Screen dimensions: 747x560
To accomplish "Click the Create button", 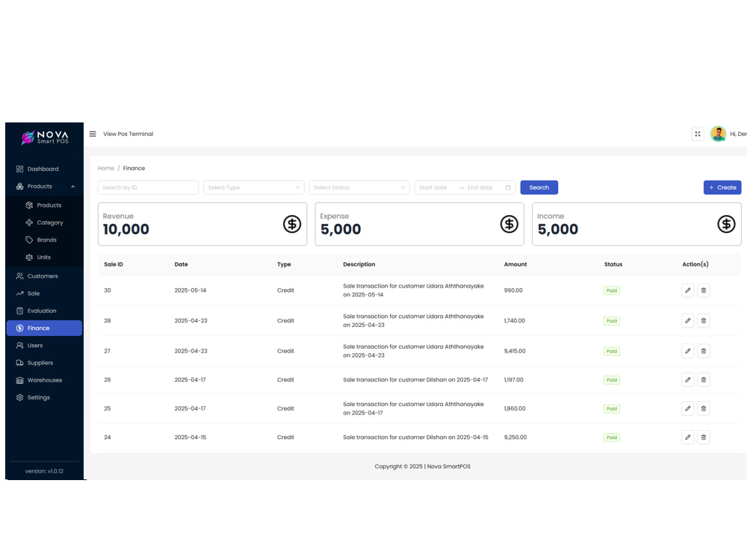I will coord(722,187).
